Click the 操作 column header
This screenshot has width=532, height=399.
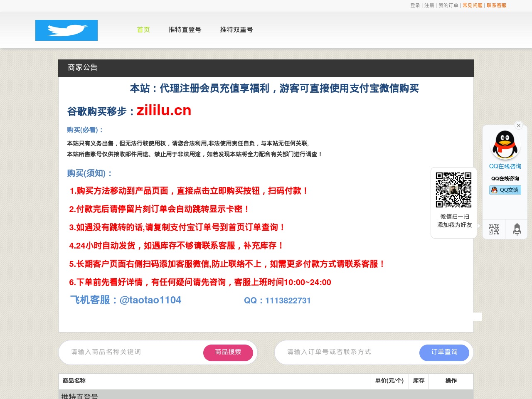coord(451,381)
